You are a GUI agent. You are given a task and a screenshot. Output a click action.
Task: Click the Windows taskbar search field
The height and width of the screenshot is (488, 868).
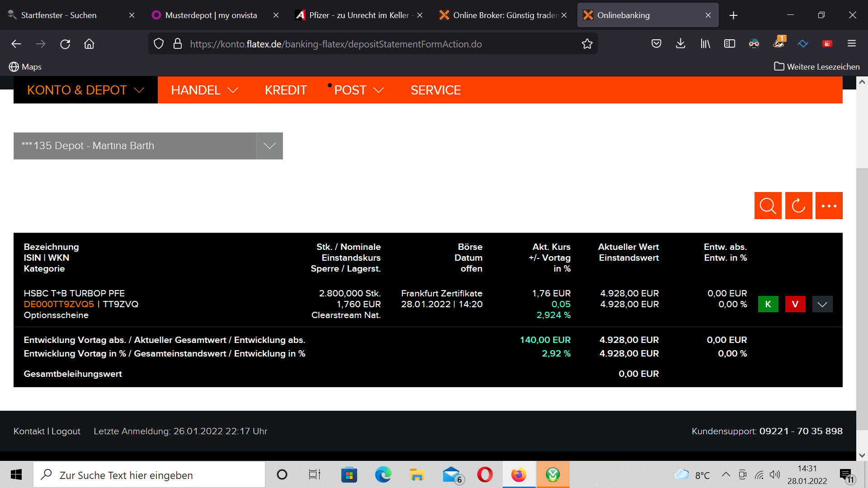click(x=149, y=475)
